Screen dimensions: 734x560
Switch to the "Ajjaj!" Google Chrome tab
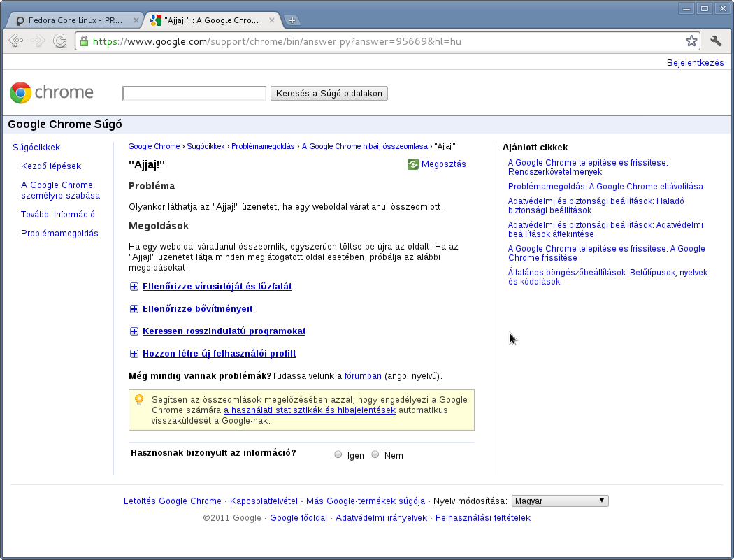212,20
